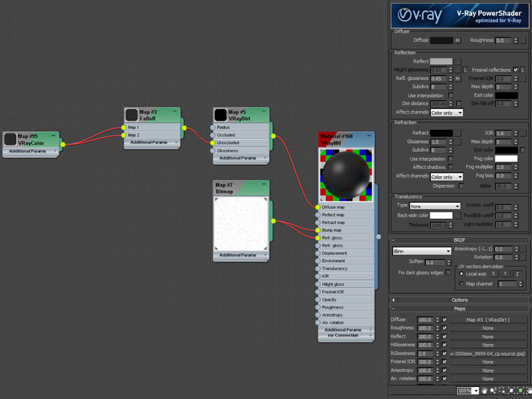Click the Back-side color swatch

click(x=442, y=215)
